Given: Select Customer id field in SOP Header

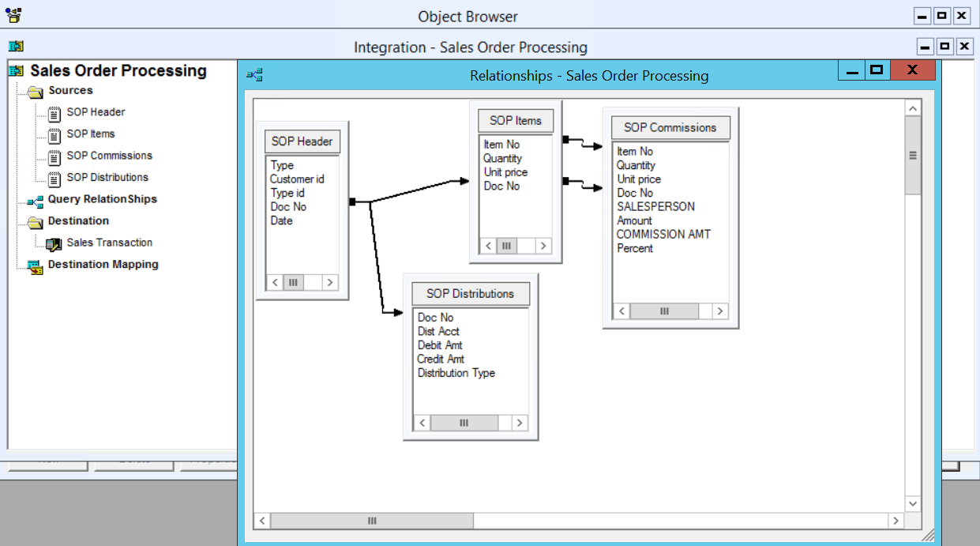Looking at the screenshot, I should (297, 179).
